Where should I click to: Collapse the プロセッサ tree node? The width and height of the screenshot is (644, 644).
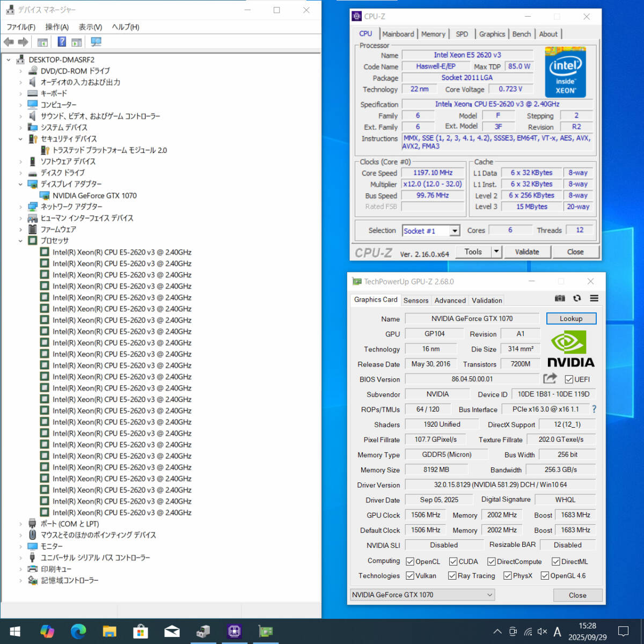(20, 241)
